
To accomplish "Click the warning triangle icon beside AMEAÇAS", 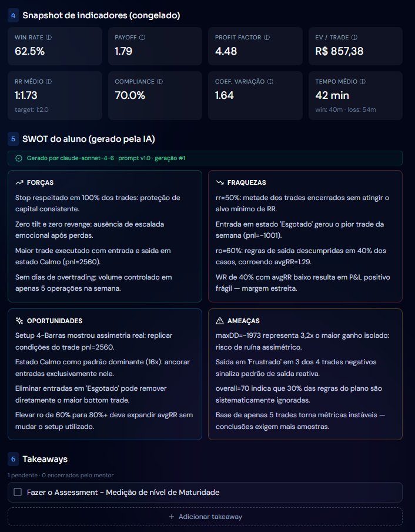I will (220, 321).
